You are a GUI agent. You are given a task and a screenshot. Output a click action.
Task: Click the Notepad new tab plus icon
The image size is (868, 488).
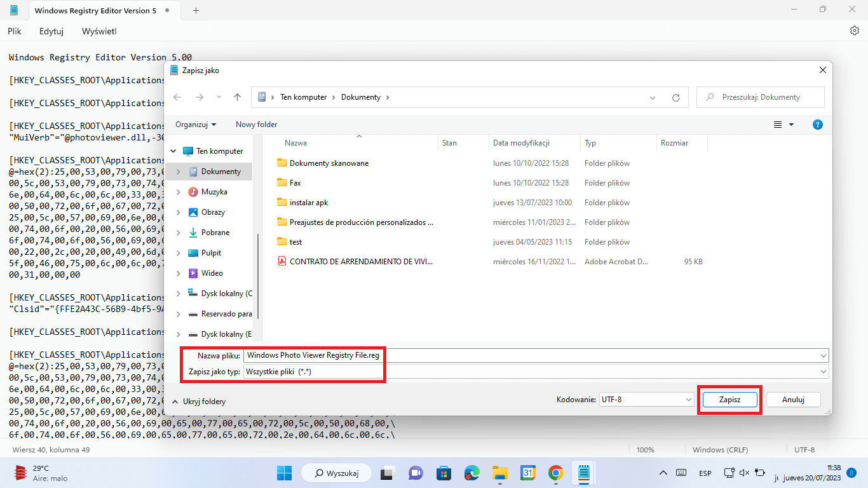pyautogui.click(x=196, y=10)
